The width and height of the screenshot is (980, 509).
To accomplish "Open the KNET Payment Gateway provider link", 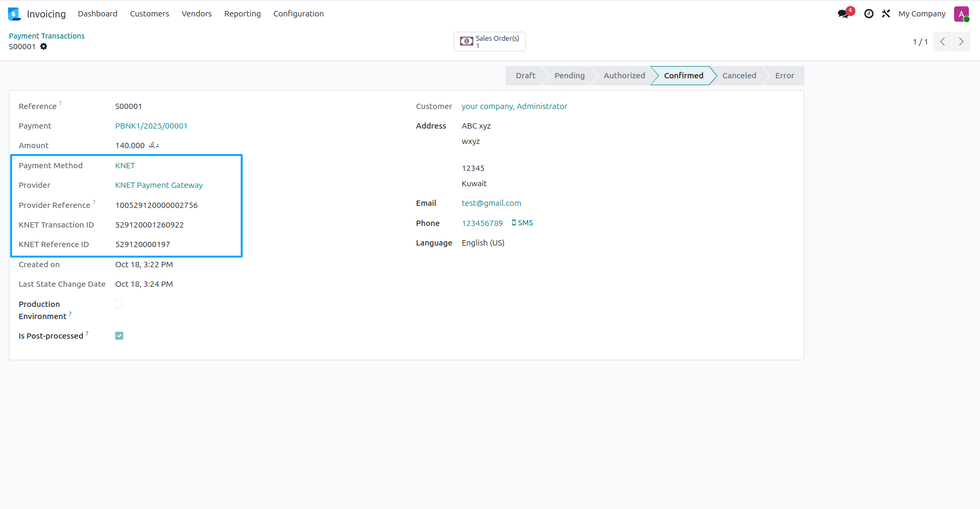I will point(159,185).
